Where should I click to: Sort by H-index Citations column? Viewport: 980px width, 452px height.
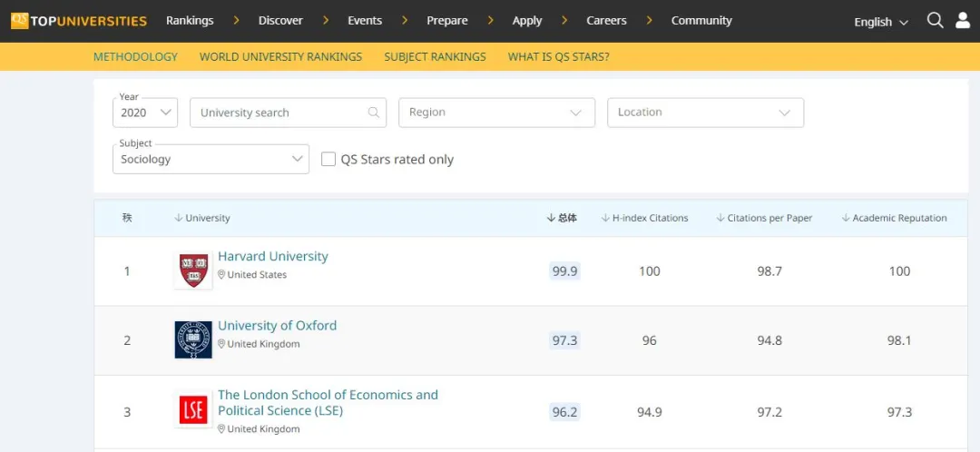(644, 218)
